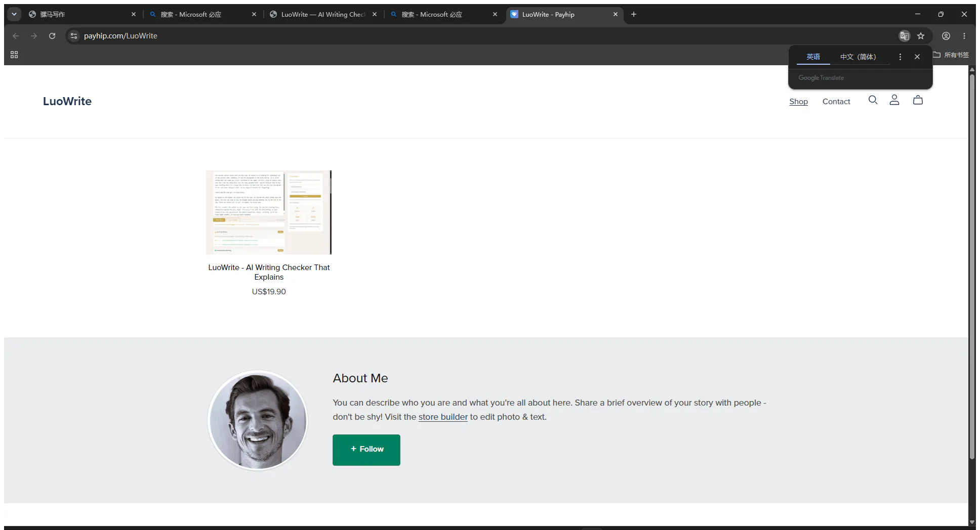Screen dimensions: 980x530
Task: Close the Google Translate popup
Action: point(917,57)
